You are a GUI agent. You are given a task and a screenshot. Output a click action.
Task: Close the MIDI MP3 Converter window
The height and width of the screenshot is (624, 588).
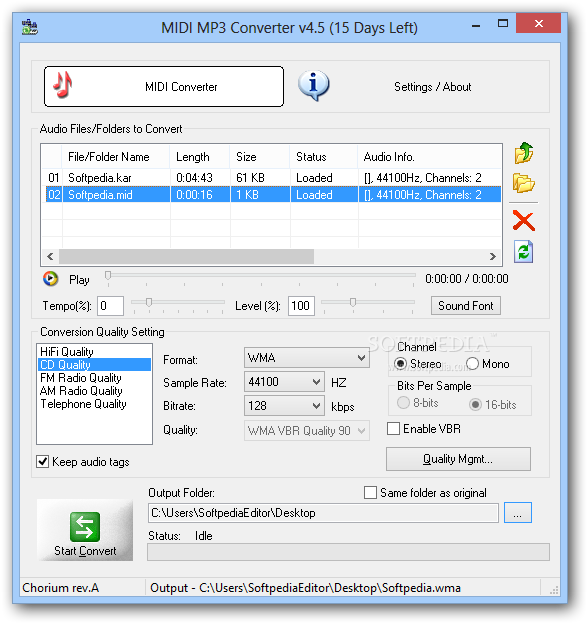(539, 24)
